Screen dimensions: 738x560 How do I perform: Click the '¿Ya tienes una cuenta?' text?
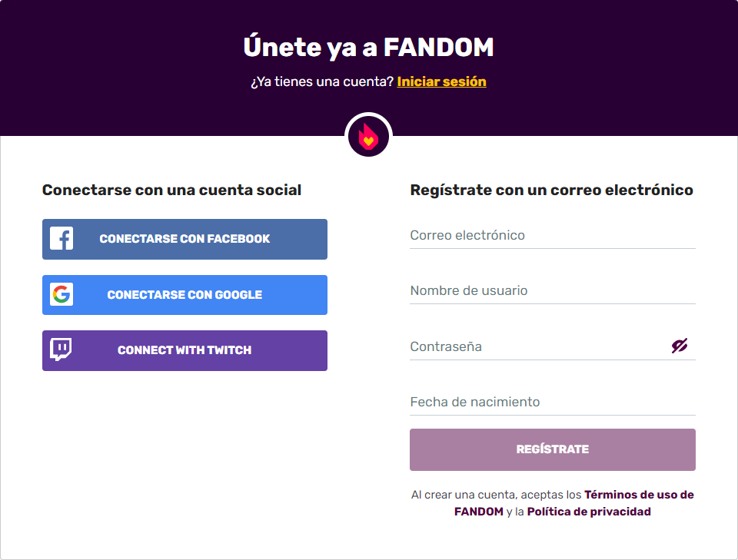pyautogui.click(x=322, y=81)
